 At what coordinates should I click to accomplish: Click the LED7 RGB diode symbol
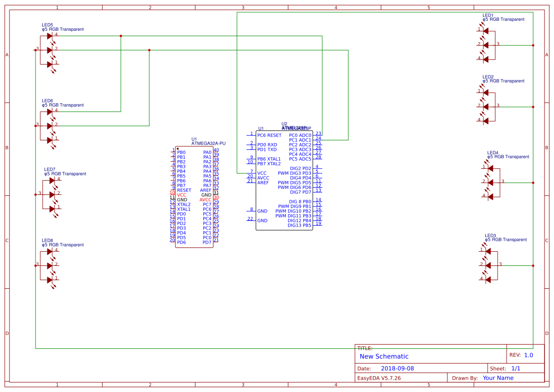52,194
